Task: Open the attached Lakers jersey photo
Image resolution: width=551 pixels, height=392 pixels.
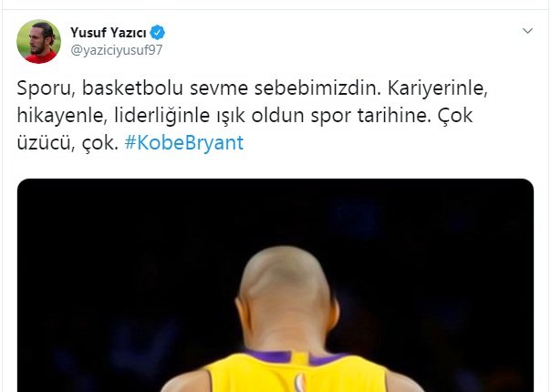Action: (x=275, y=285)
